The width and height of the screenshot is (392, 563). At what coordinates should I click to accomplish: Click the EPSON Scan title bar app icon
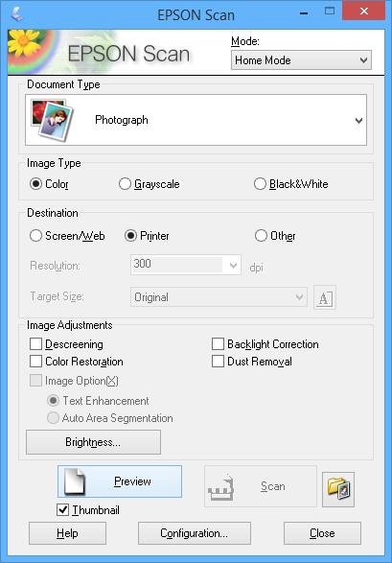click(x=17, y=14)
